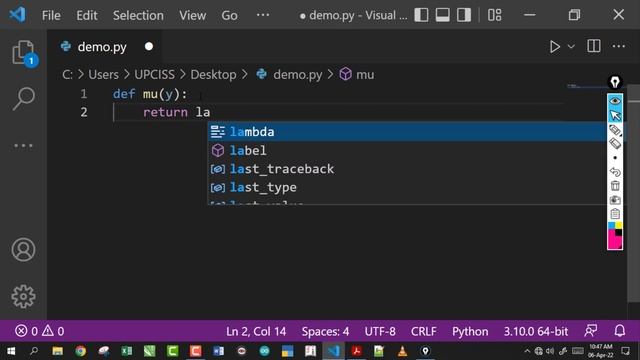Select the eraser tool in annotation toolbar
The width and height of the screenshot is (640, 360).
click(x=615, y=143)
